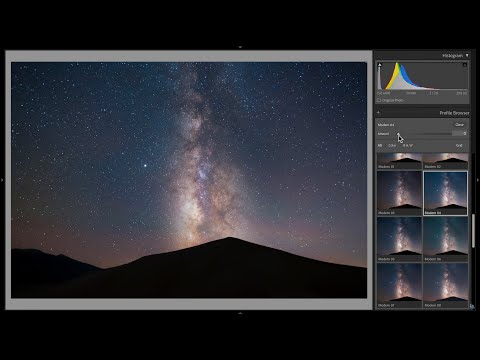Select the Modern 05 profile thumbnail
Viewport: 480px width, 360px height.
[x=399, y=239]
